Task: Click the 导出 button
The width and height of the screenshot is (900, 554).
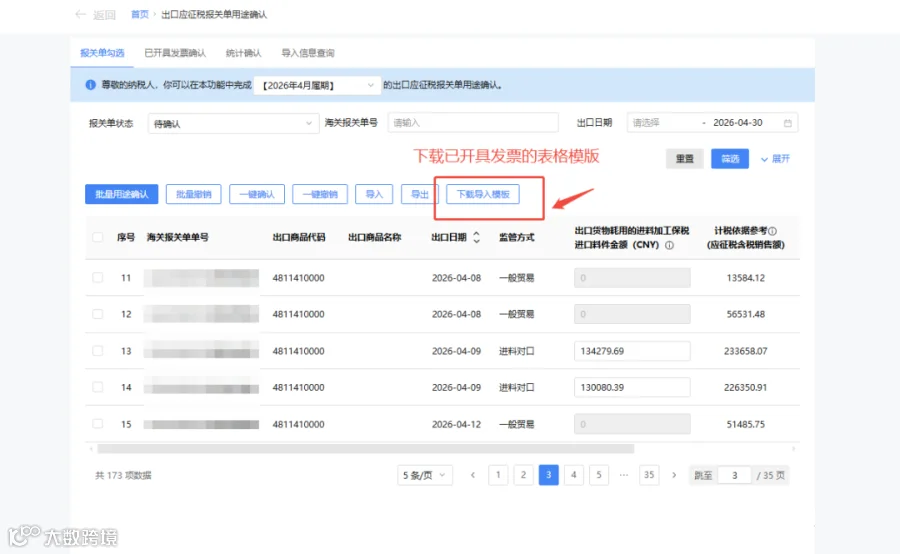Action: (420, 194)
